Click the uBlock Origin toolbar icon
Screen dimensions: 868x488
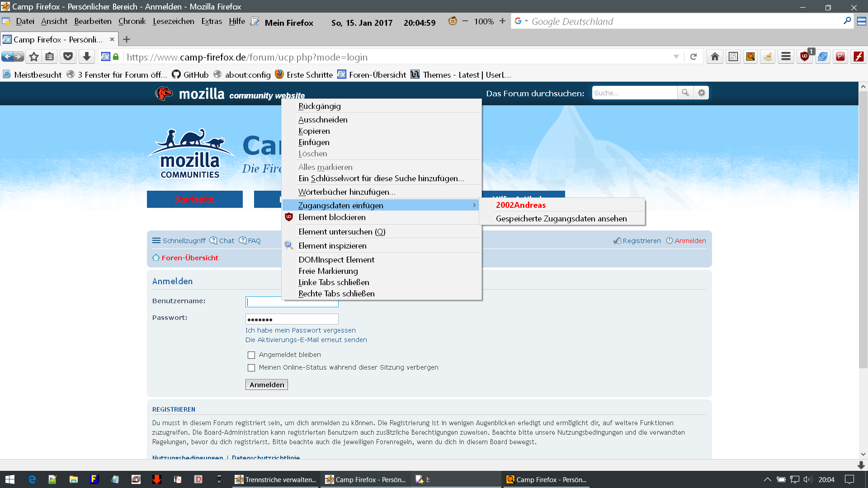pos(805,56)
